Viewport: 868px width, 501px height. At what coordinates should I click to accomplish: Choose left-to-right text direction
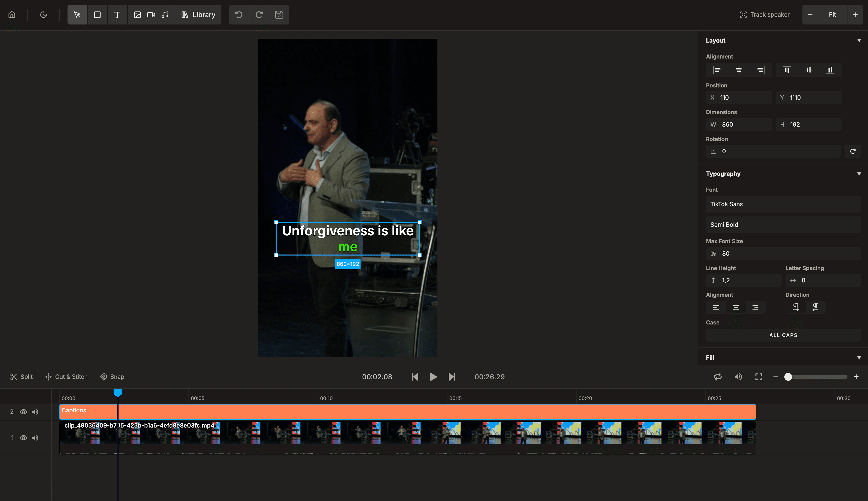[x=796, y=307]
